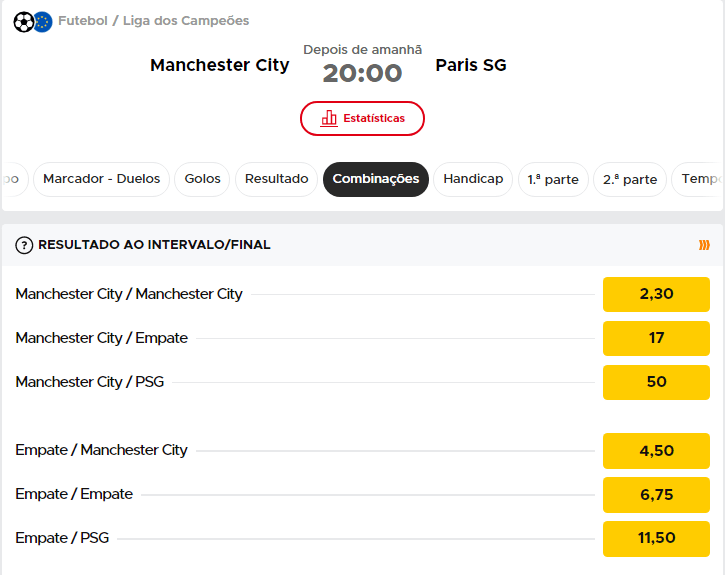
Task: Select the 17 odds for Manchester City / Empate
Action: point(656,338)
